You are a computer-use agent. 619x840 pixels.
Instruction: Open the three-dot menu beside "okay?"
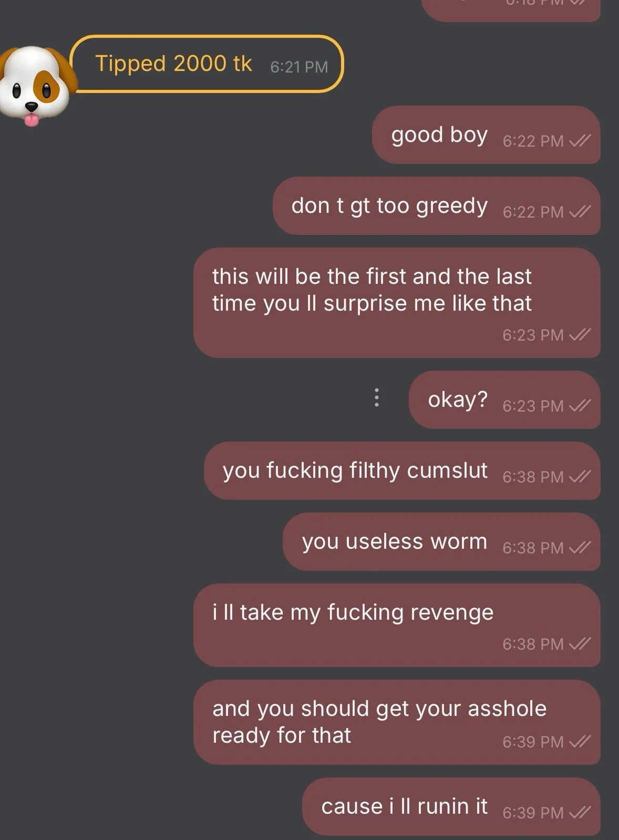click(376, 398)
